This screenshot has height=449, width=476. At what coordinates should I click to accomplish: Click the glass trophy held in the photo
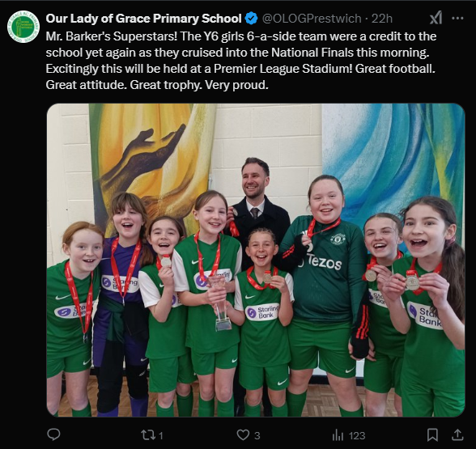[x=222, y=303]
